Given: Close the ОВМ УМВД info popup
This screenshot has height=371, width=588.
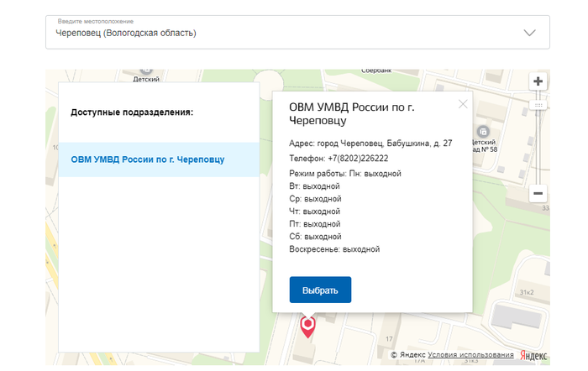Looking at the screenshot, I should (x=462, y=104).
